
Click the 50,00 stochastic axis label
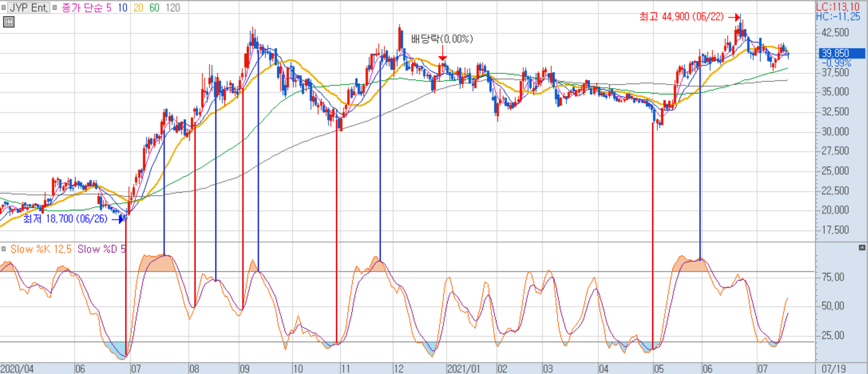tap(833, 306)
